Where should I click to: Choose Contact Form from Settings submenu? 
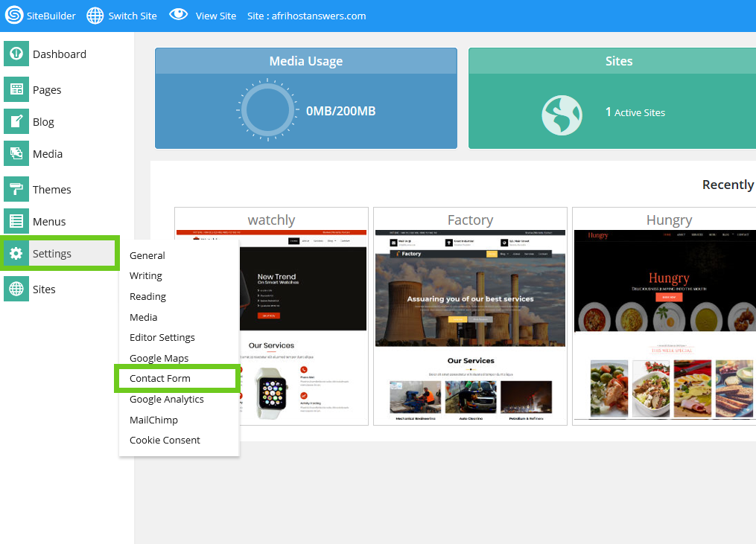click(160, 378)
